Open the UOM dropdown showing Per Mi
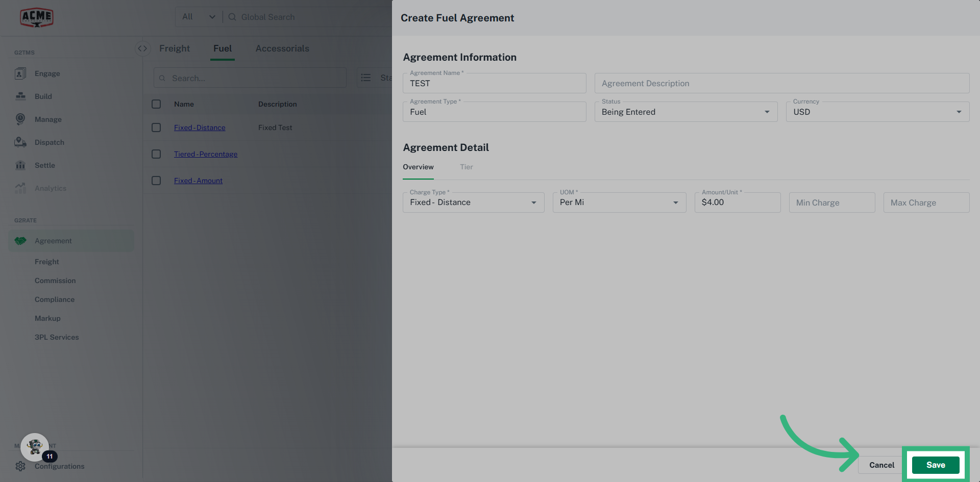The width and height of the screenshot is (980, 482). click(619, 202)
